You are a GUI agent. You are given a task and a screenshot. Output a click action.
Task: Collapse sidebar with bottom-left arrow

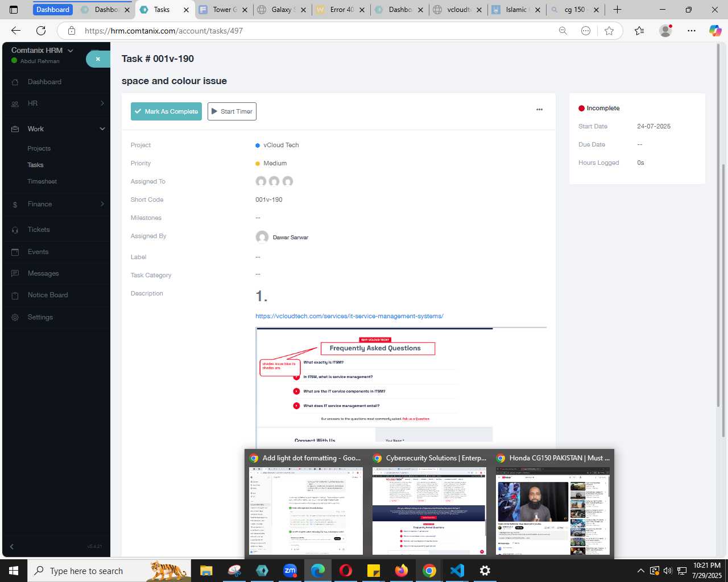11,547
